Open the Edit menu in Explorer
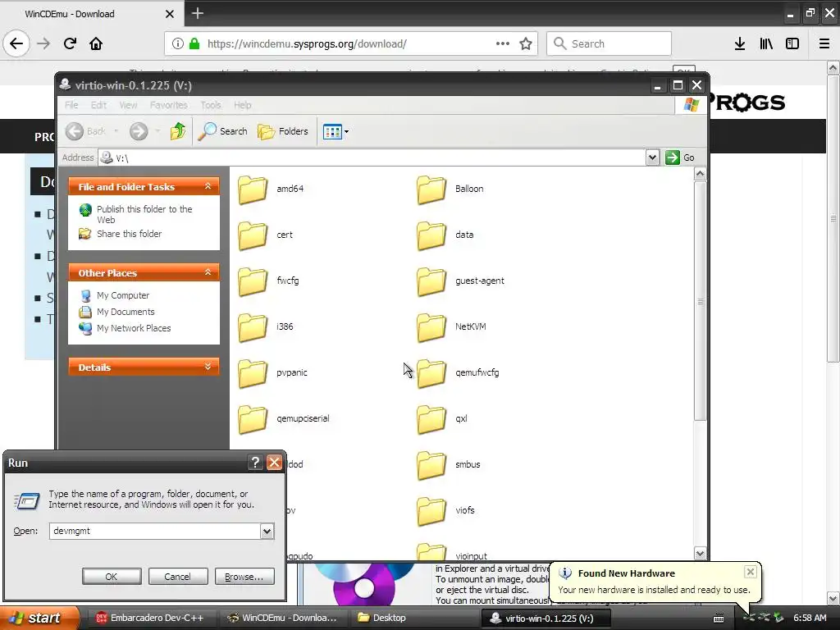Viewport: 840px width, 630px height. [x=98, y=105]
